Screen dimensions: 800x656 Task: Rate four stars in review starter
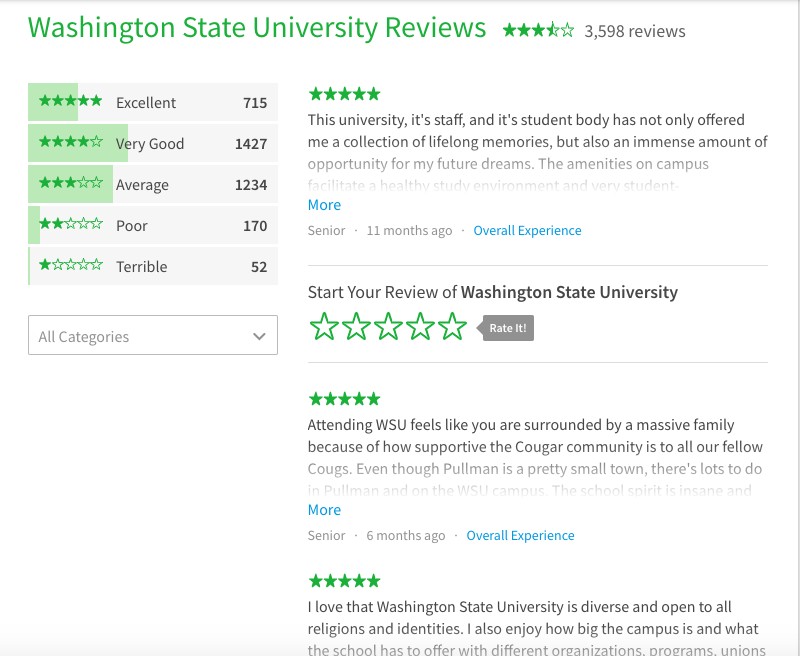420,326
